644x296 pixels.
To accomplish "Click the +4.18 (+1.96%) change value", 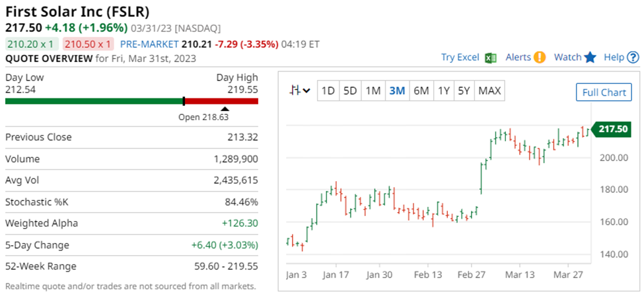I will [x=87, y=28].
